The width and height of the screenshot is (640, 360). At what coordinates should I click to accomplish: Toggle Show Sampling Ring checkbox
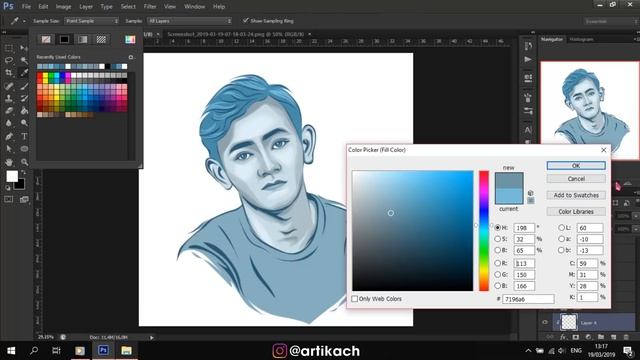coord(245,20)
